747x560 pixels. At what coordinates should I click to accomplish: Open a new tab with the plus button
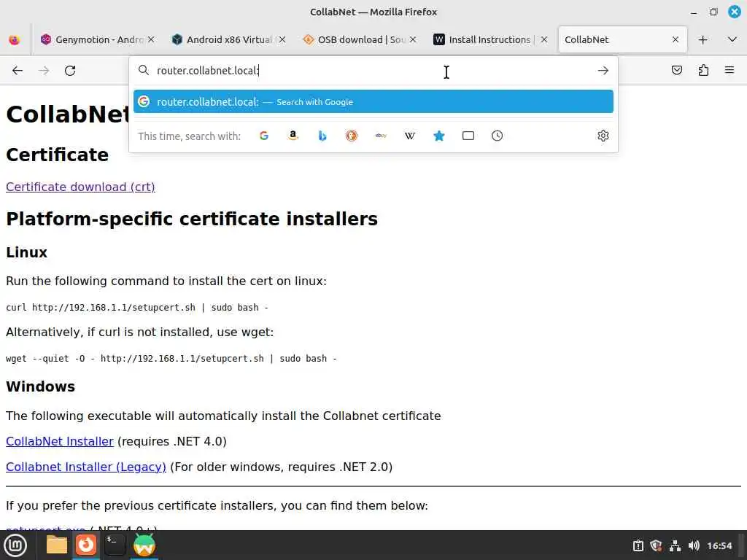click(x=703, y=39)
